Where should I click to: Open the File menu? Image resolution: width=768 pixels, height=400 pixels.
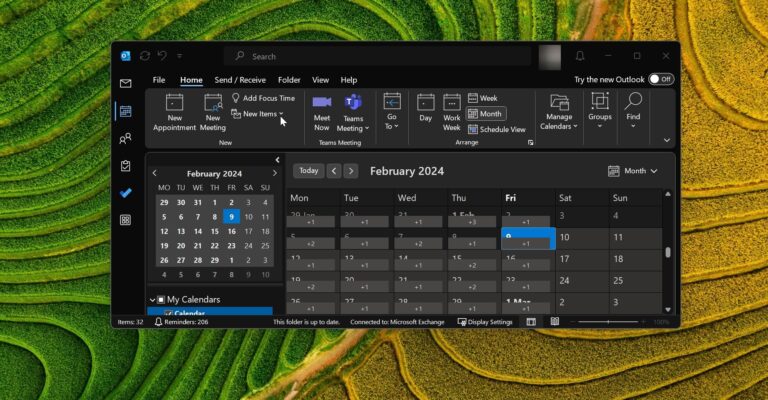coord(159,80)
